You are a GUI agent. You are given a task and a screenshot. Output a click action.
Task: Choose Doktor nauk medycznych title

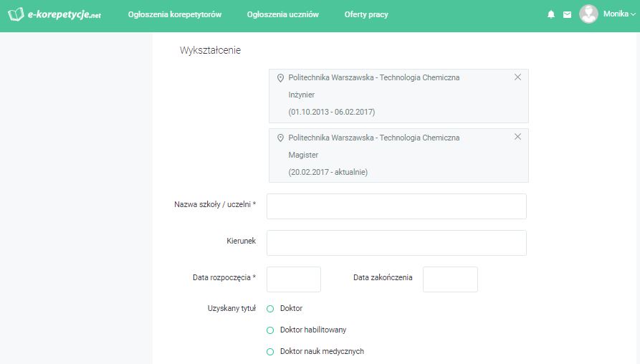(x=271, y=352)
